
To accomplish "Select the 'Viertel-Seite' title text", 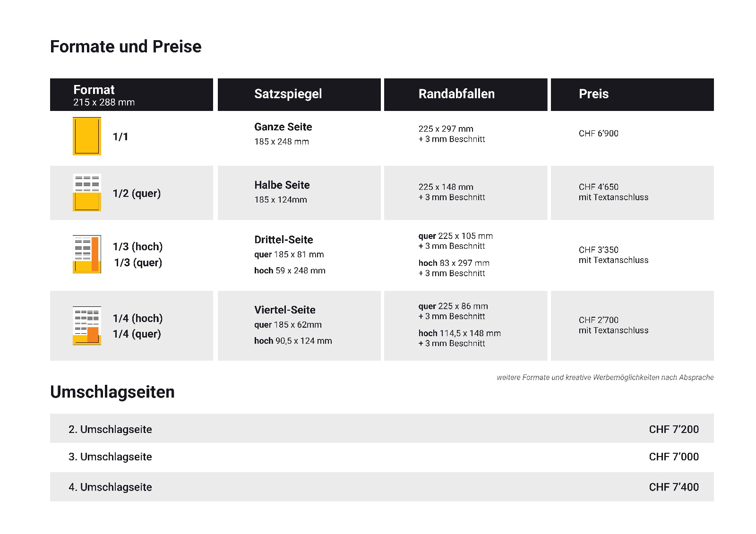I will (285, 310).
